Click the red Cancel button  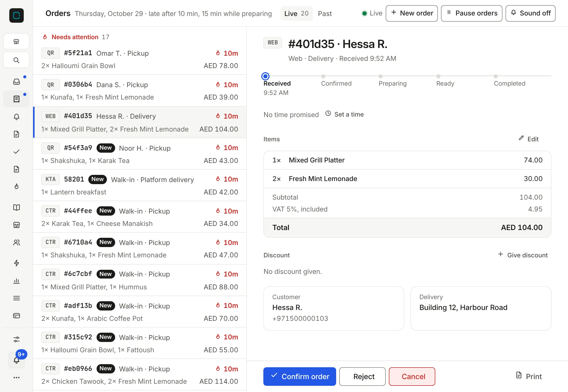412,377
